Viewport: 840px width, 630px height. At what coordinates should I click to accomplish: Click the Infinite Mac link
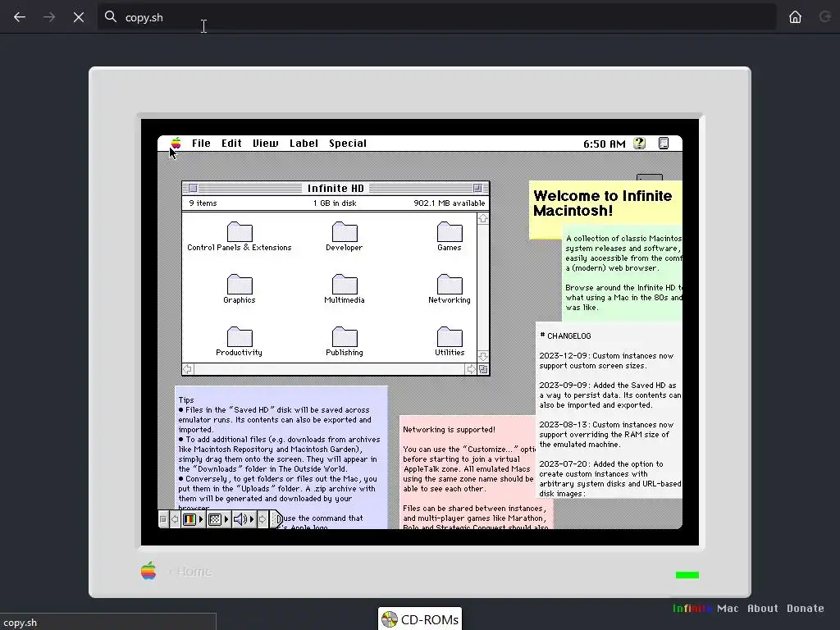705,608
